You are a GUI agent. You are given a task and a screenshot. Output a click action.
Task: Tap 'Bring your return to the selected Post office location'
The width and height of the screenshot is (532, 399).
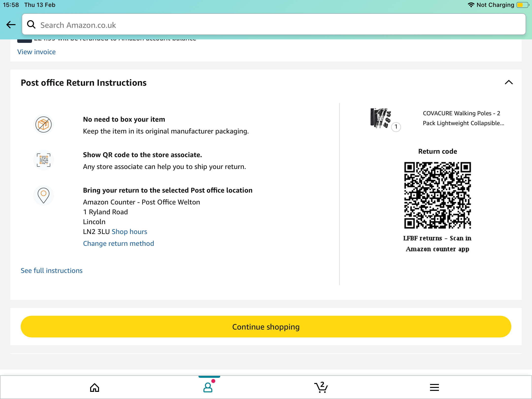pos(168,190)
